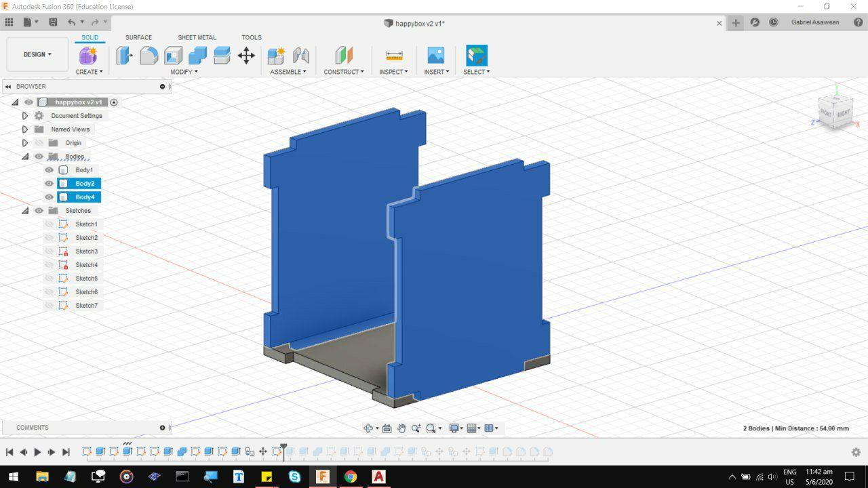The image size is (868, 488).
Task: Open the Viewports layout dropdown
Action: [x=492, y=428]
